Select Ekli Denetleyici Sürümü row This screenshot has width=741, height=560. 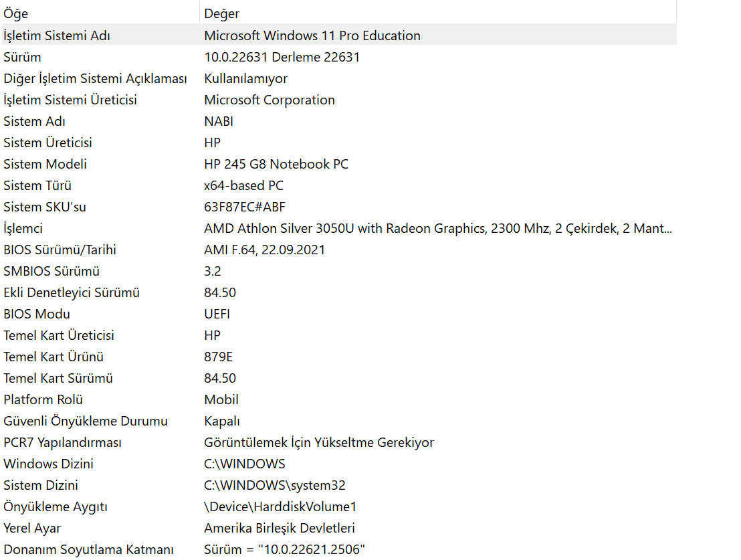click(339, 292)
